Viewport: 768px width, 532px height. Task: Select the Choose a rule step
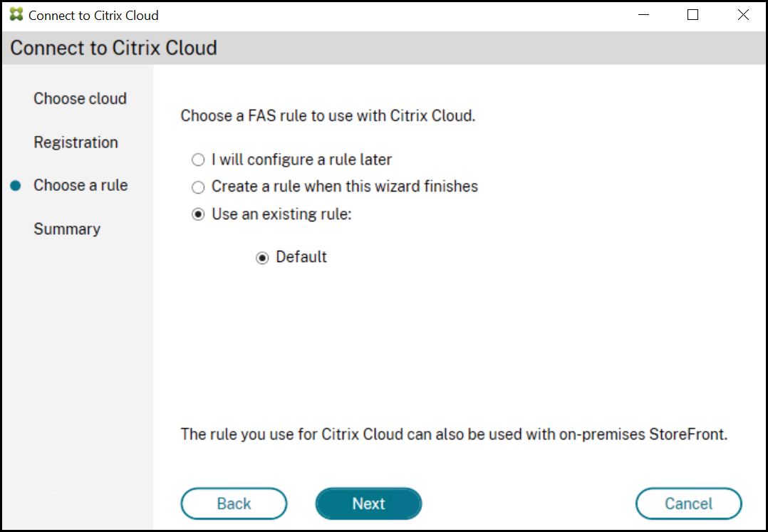pos(81,185)
